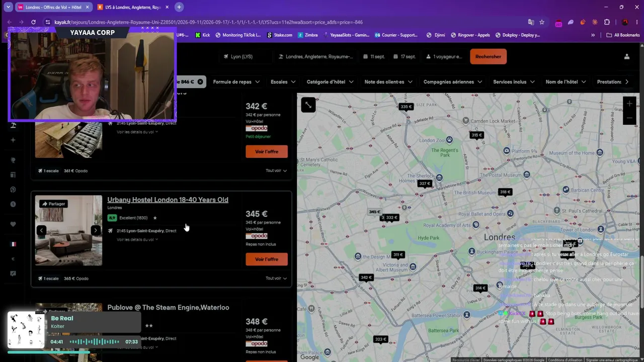The width and height of the screenshot is (644, 362).
Task: Click Voir l'offre for the 342 € deal
Action: tap(267, 152)
